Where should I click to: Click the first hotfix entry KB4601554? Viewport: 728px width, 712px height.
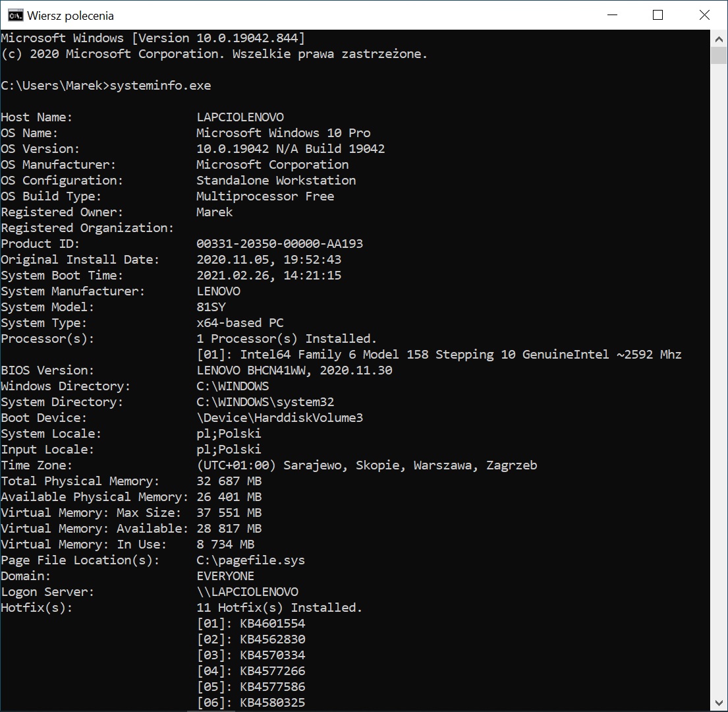point(272,624)
